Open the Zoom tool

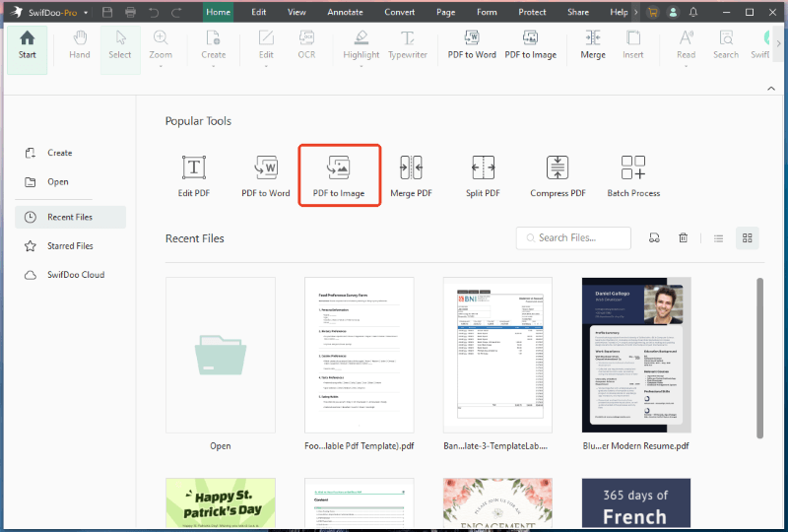click(x=161, y=47)
